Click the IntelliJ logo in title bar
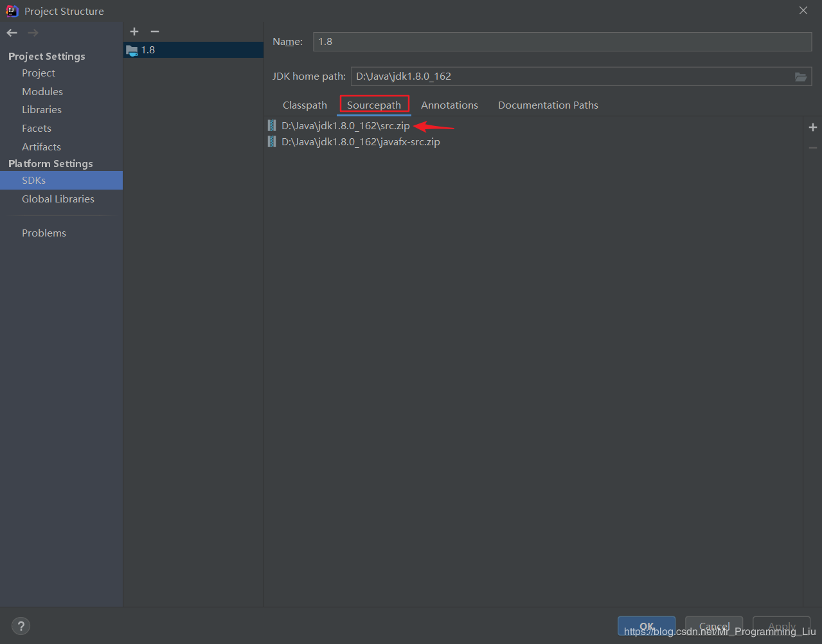This screenshot has width=822, height=644. click(12, 11)
